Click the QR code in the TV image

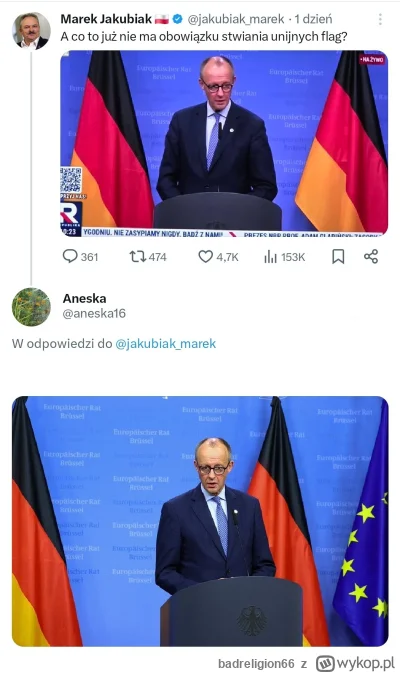(71, 180)
